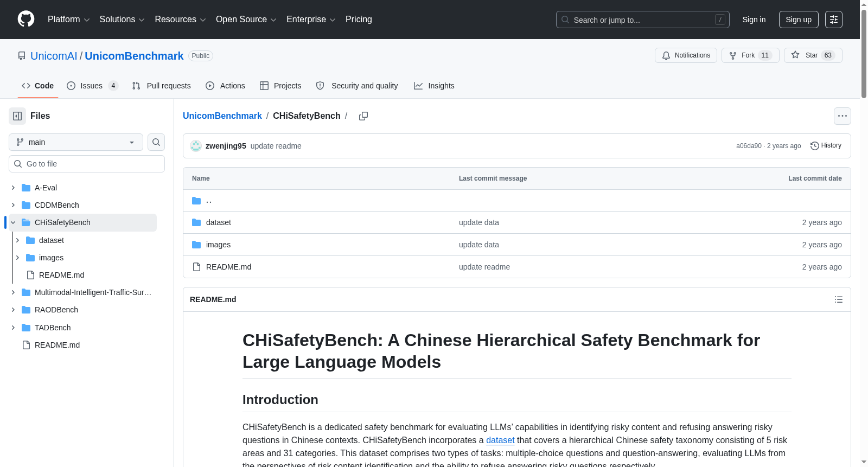Click zwenjing95's avatar

tap(196, 146)
